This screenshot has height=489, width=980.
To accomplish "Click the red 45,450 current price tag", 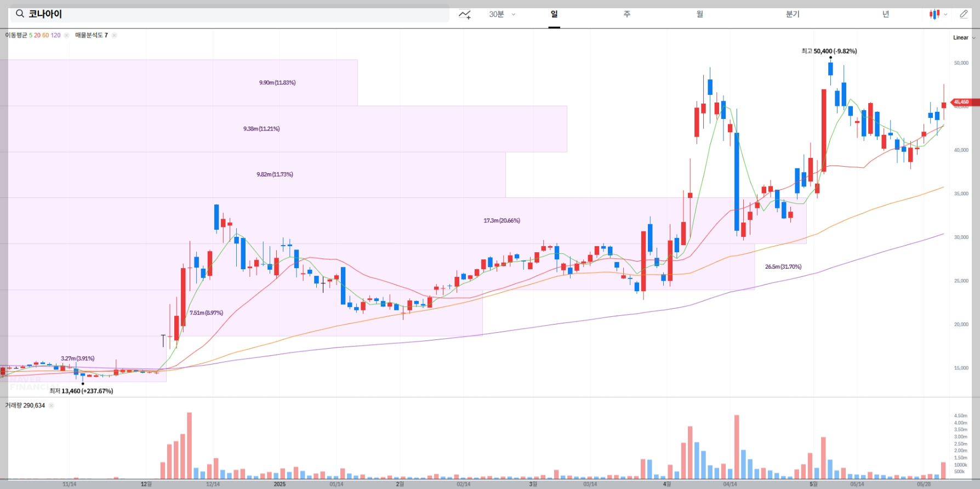I will pyautogui.click(x=962, y=102).
